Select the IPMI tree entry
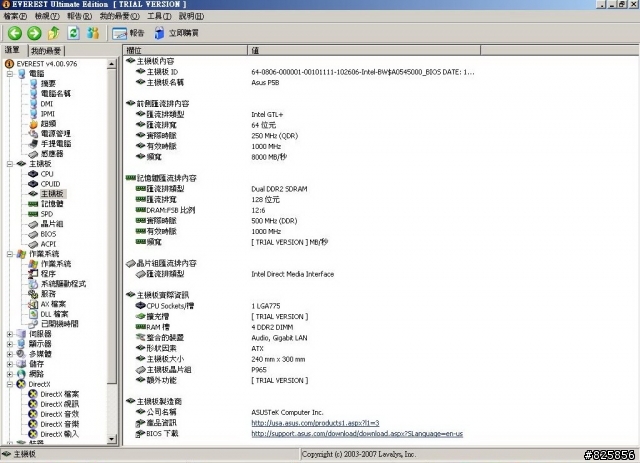Image resolution: width=640 pixels, height=463 pixels. click(x=47, y=114)
